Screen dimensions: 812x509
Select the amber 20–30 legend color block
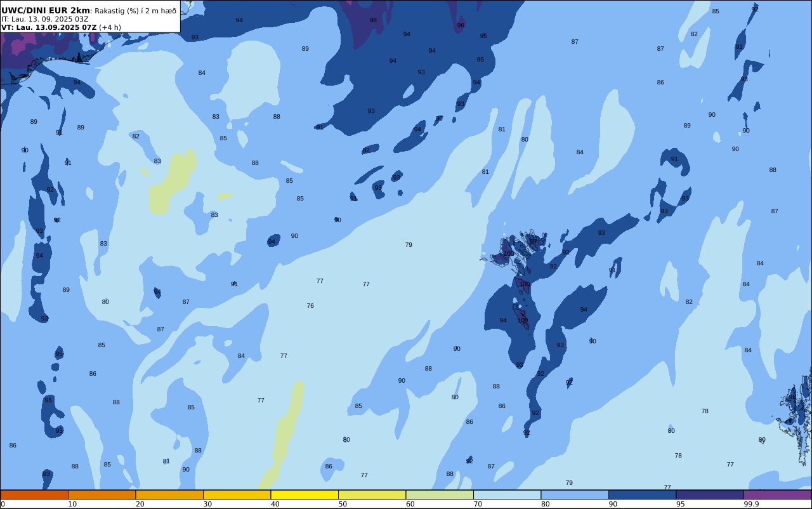coord(169,494)
